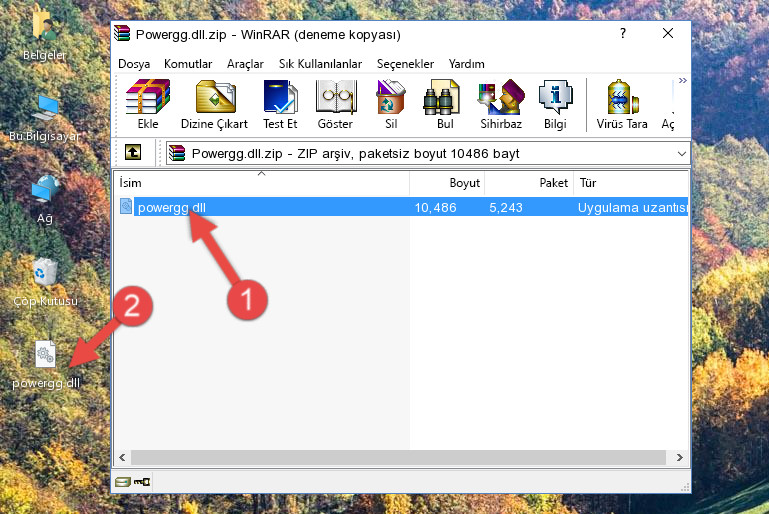Click the WinRAR title bar icon
The width and height of the screenshot is (769, 514).
point(122,33)
